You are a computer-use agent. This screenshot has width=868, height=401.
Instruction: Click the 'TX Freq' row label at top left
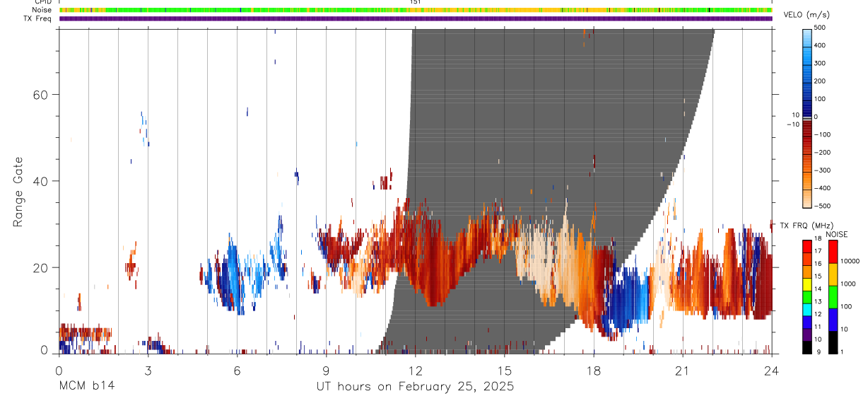pos(37,18)
